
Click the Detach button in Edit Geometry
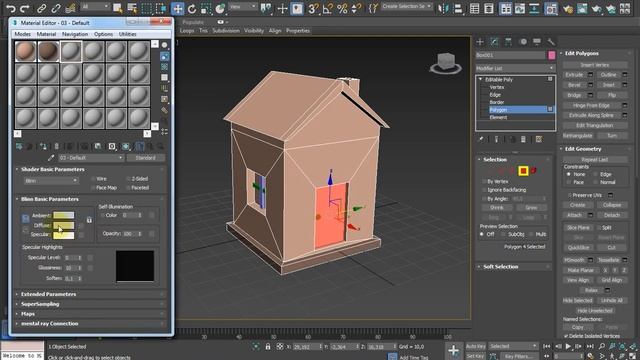pyautogui.click(x=611, y=215)
